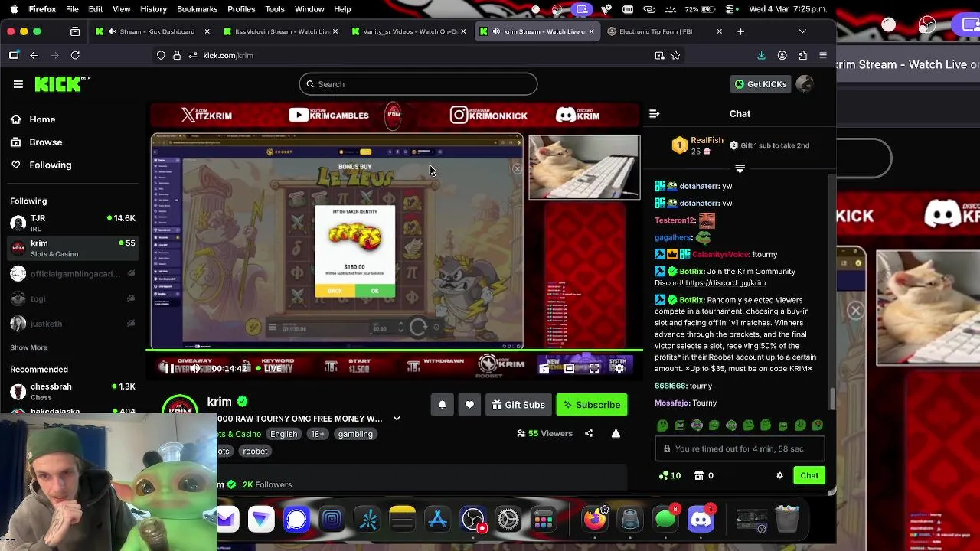Close the stream overlay X in background window

point(856,310)
